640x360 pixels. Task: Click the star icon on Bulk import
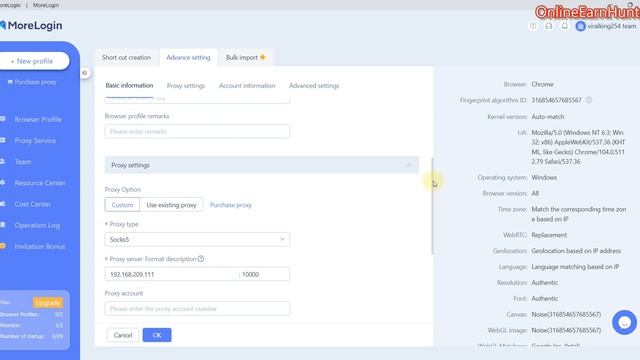pyautogui.click(x=263, y=57)
